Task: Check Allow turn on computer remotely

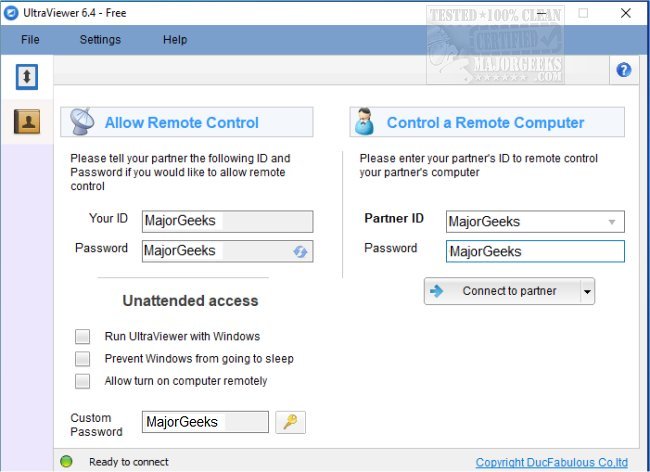Action: [82, 381]
